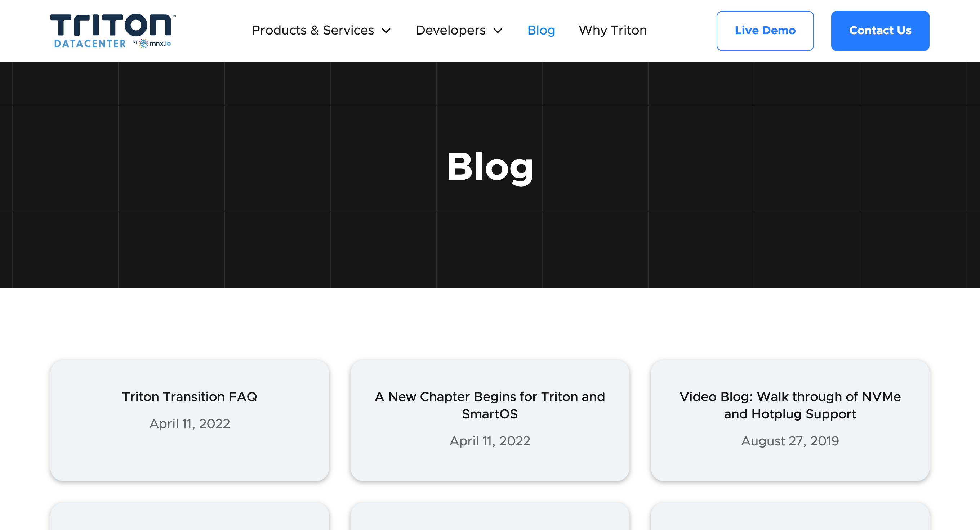Open the Why Triton page
Screen dimensions: 980x530
(612, 30)
